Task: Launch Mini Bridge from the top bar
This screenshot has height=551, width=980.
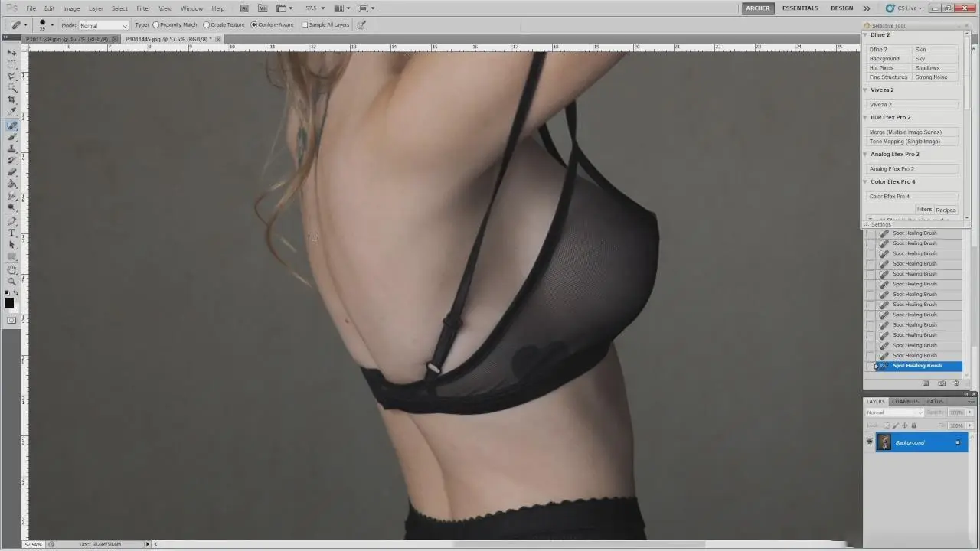Action: (x=263, y=8)
